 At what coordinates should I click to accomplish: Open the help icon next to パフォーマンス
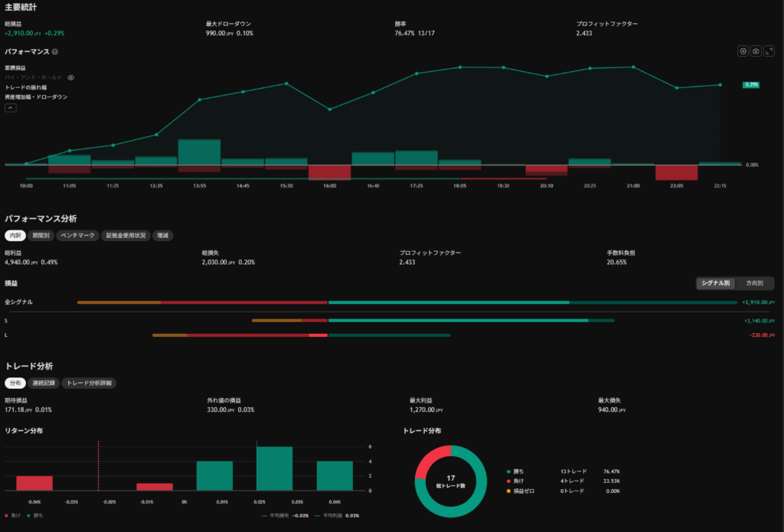pyautogui.click(x=55, y=51)
